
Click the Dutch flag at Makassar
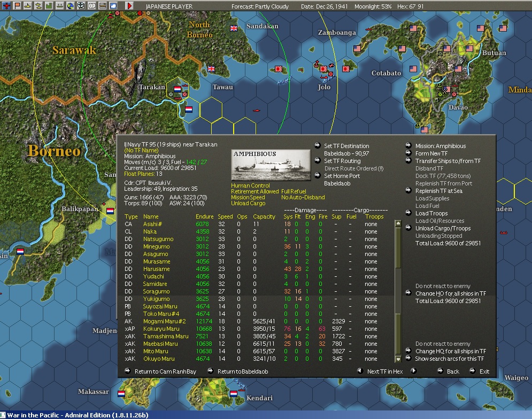[x=121, y=394]
